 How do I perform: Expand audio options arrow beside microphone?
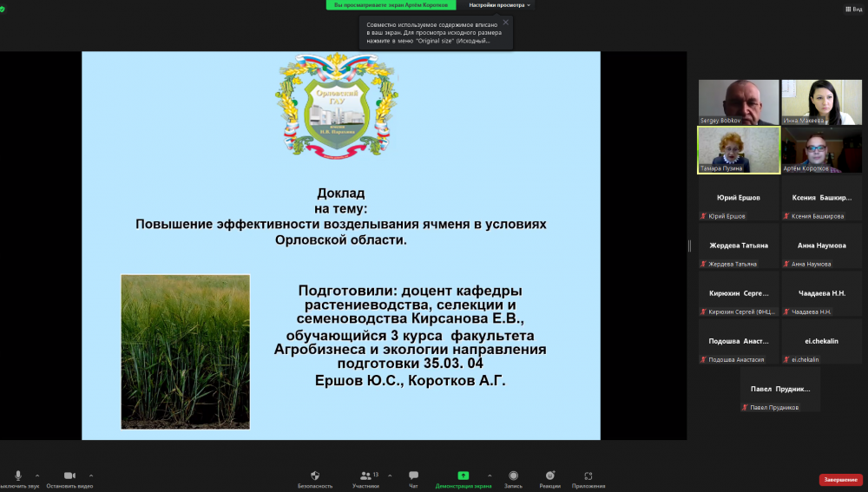(36, 476)
